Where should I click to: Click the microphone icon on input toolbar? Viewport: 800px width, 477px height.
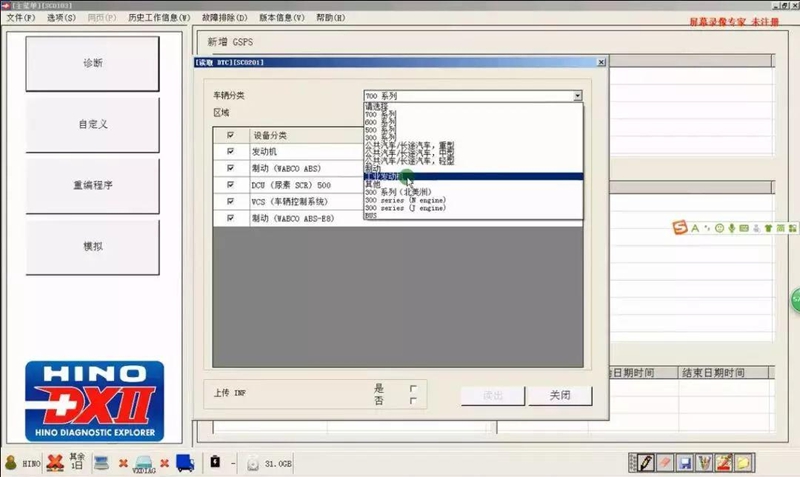733,229
